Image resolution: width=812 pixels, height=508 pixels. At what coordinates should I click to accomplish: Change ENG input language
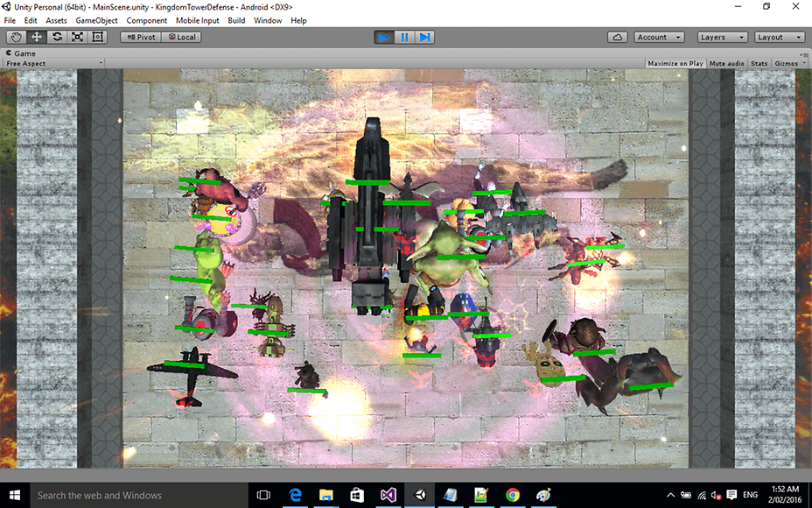tap(750, 495)
